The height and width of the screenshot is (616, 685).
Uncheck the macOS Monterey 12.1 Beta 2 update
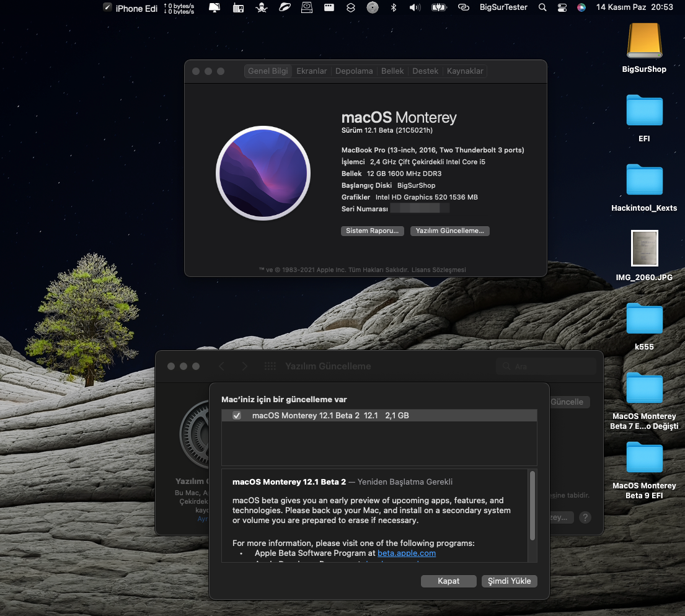coord(236,416)
